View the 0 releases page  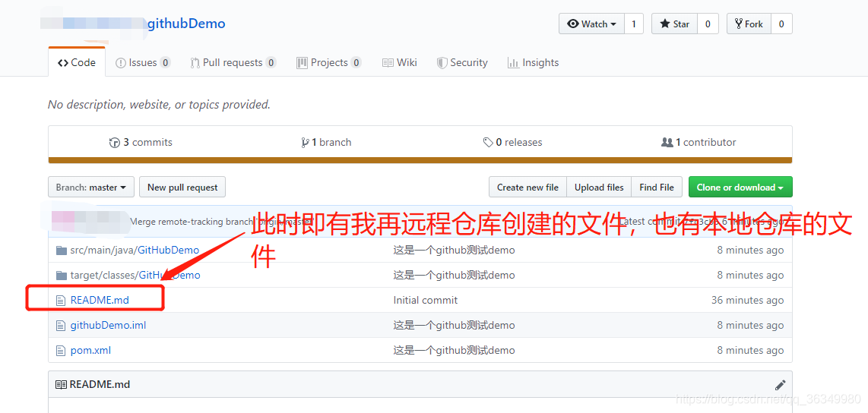[512, 142]
